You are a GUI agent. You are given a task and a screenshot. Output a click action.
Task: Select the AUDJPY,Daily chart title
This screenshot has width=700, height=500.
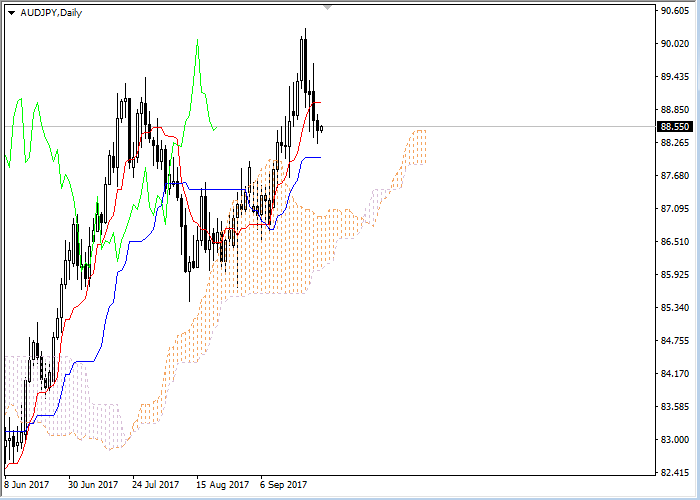[x=51, y=13]
